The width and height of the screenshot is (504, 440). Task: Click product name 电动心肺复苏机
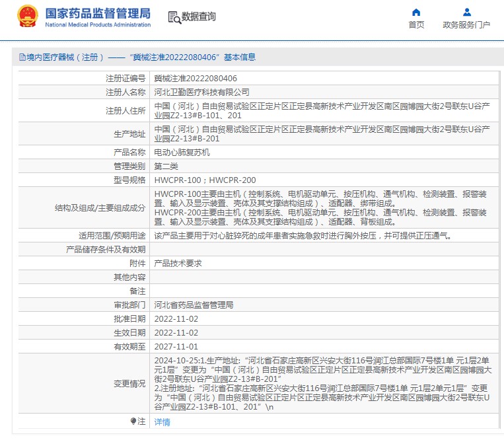(x=182, y=152)
